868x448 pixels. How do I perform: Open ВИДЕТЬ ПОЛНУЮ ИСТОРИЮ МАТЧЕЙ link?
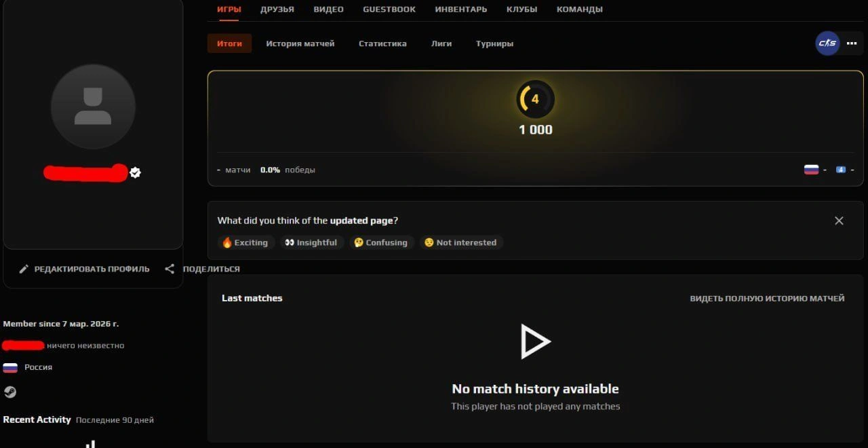(x=767, y=298)
